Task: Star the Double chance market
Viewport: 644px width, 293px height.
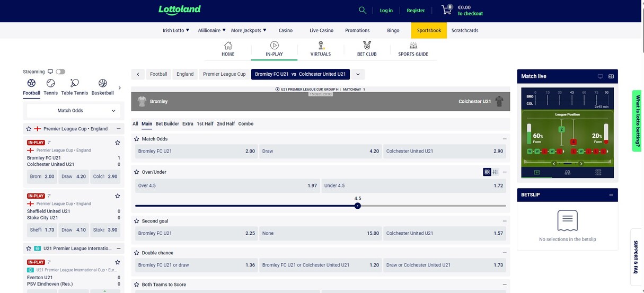Action: pyautogui.click(x=137, y=253)
